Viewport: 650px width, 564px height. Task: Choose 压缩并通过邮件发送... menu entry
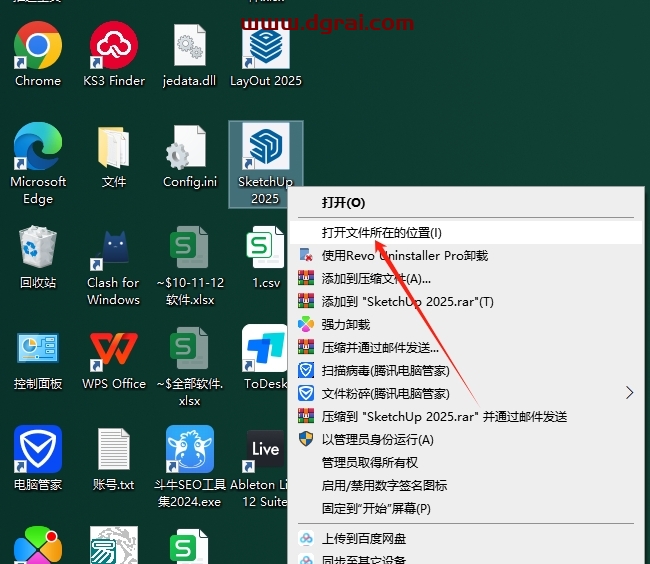466,347
